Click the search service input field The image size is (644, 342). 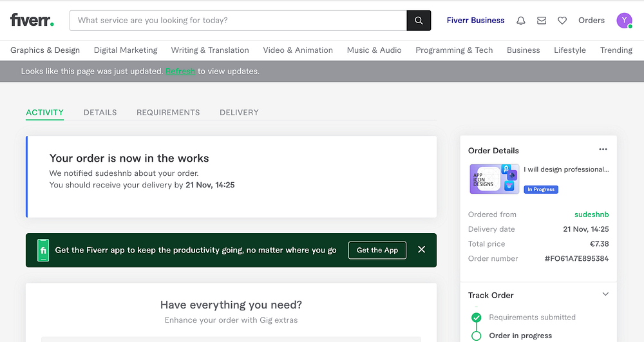(x=238, y=21)
